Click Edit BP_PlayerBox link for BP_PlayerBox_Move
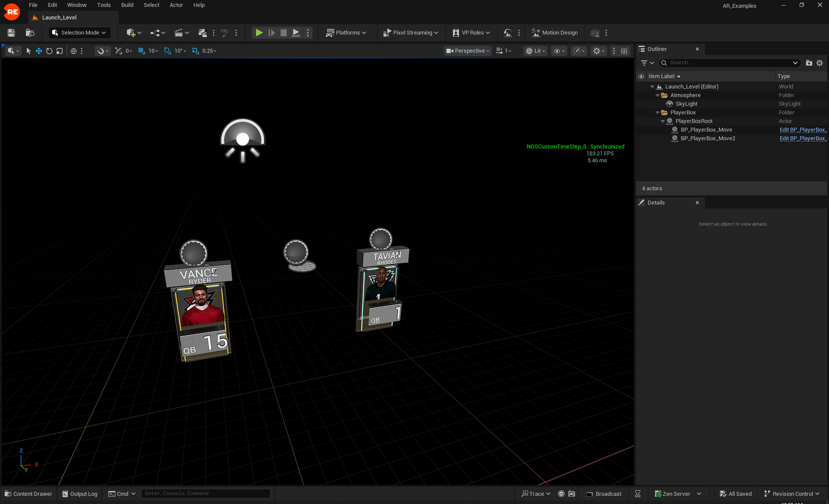The height and width of the screenshot is (504, 829). tap(803, 130)
